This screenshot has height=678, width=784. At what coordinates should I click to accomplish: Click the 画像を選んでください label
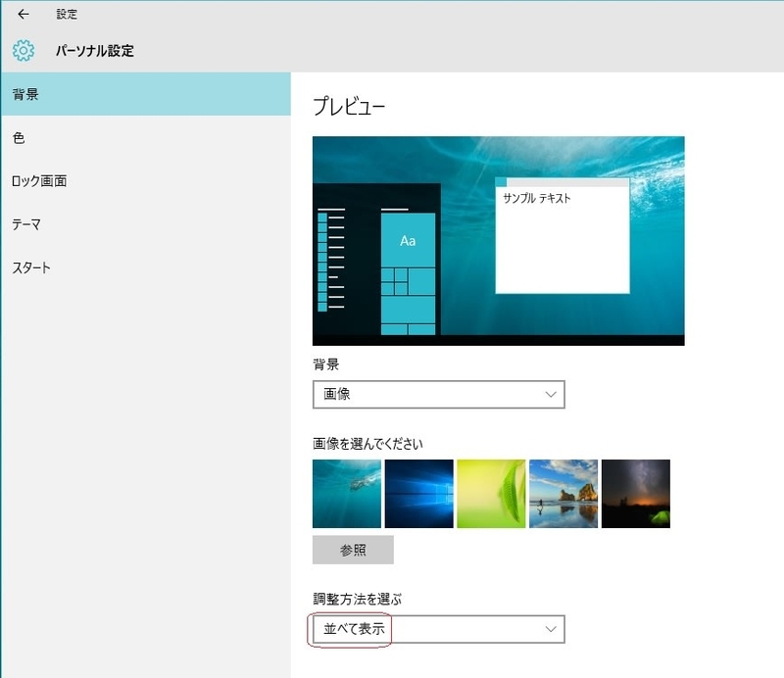368,444
